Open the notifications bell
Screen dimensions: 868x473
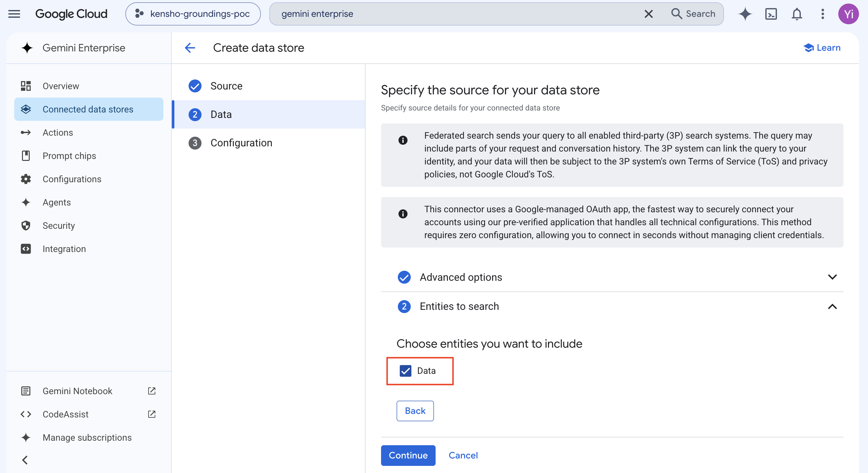(x=797, y=14)
